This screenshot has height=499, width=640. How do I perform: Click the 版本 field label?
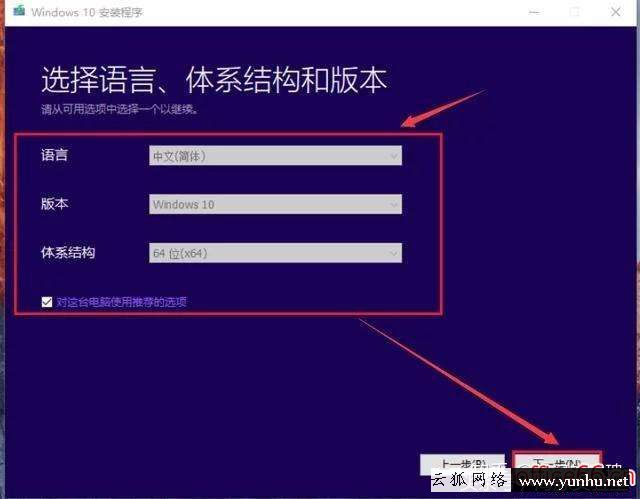pos(54,204)
